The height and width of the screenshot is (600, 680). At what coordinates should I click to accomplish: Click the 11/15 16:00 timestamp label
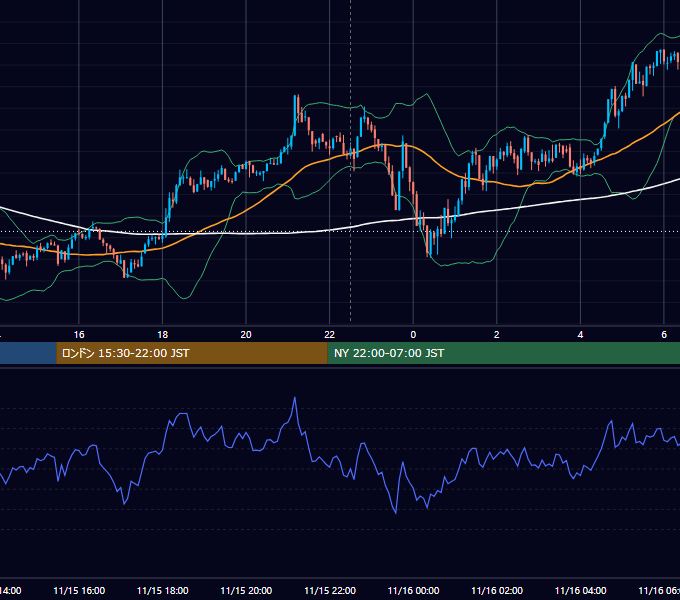point(79,590)
